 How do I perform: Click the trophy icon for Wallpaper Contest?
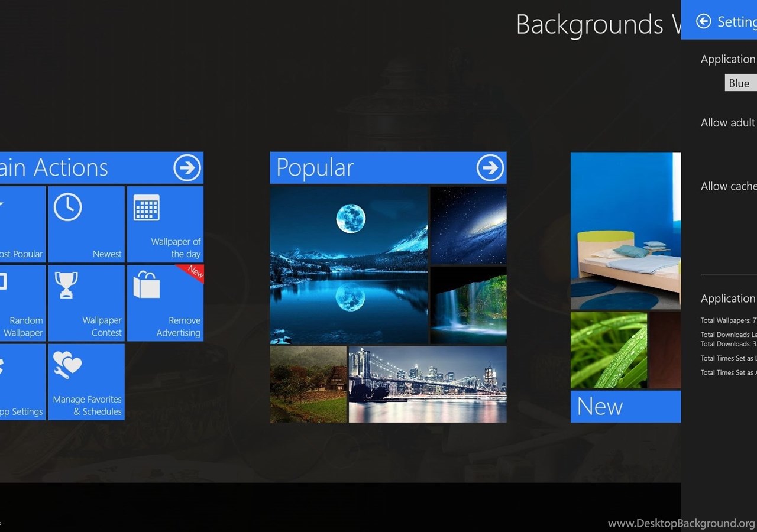coord(66,284)
